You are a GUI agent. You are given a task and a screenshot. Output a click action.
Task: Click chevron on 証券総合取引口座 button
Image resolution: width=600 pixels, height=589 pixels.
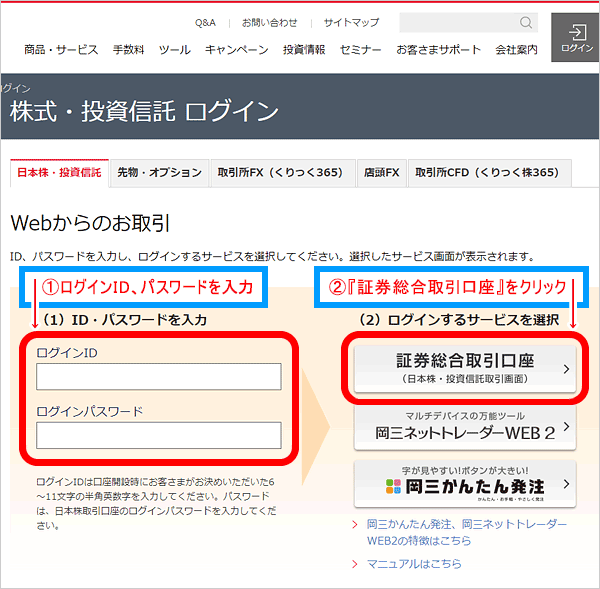point(566,369)
